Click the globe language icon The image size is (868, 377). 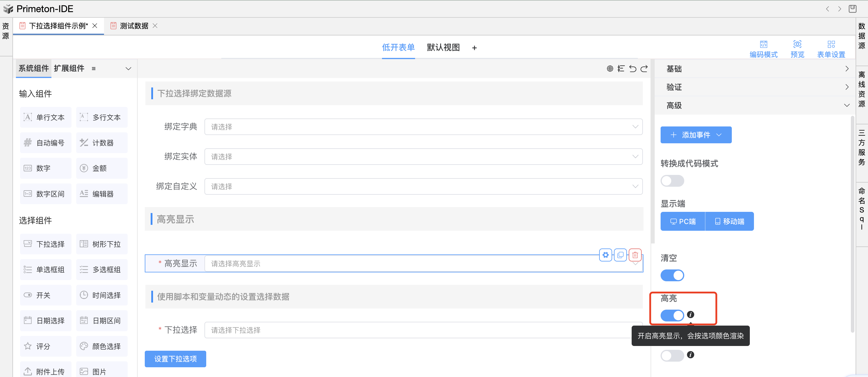click(609, 69)
